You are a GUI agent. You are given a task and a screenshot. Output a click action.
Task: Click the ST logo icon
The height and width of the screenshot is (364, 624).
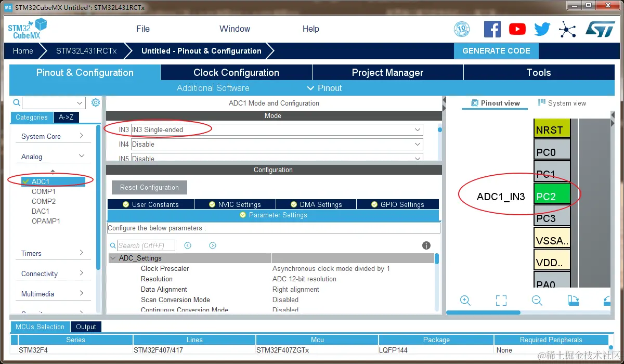[x=600, y=29]
